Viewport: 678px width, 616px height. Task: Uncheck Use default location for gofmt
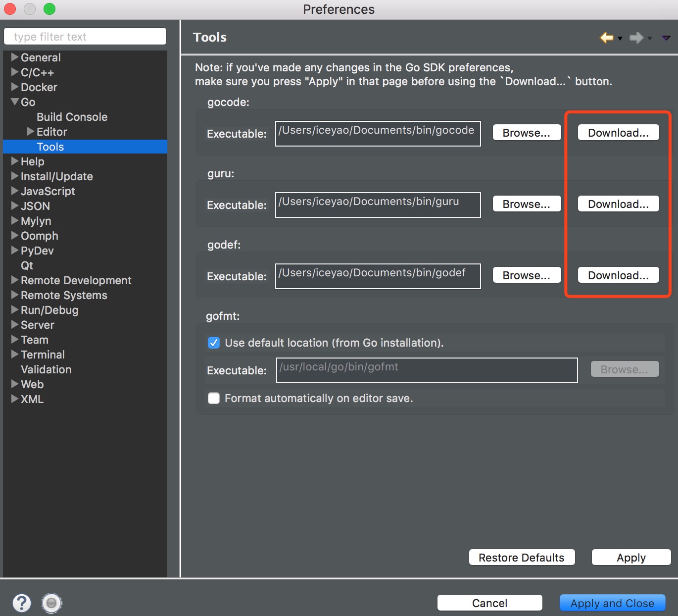pyautogui.click(x=214, y=343)
